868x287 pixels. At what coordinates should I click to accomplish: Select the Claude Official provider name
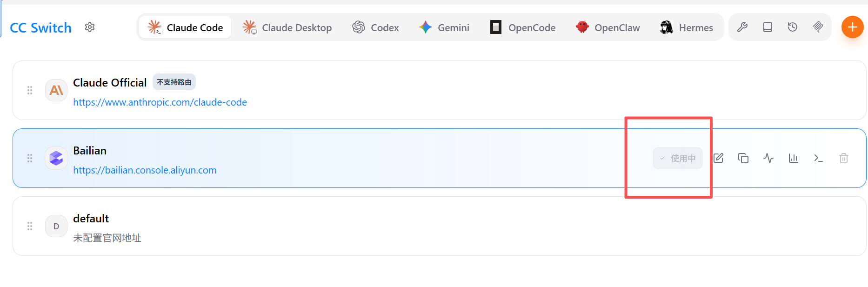point(110,83)
